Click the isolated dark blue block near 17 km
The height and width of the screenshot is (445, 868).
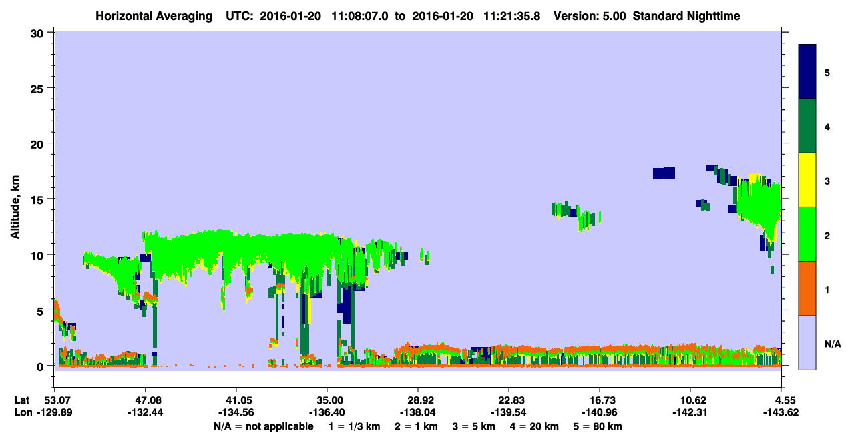[664, 173]
